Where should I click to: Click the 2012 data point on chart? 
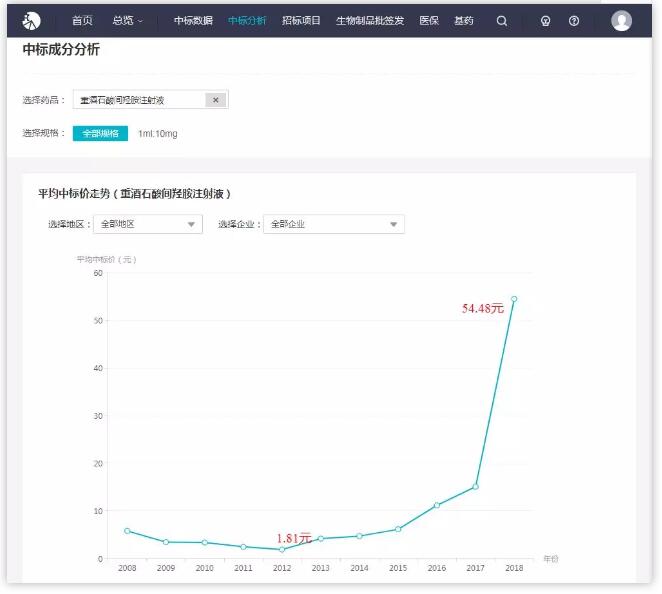282,549
